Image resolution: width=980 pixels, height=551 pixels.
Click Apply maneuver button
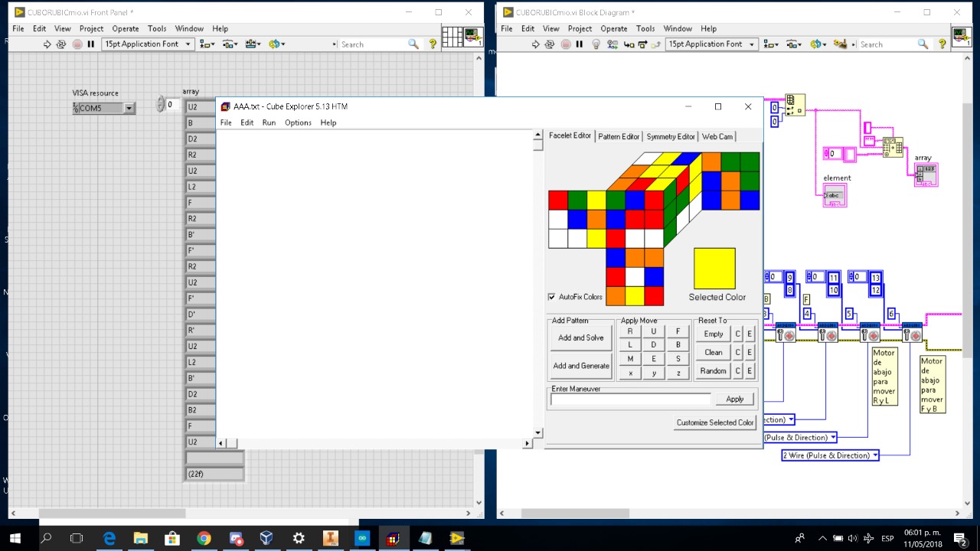pyautogui.click(x=735, y=399)
